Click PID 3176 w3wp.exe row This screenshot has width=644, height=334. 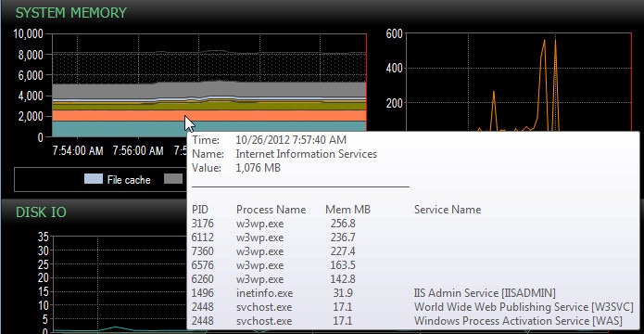click(x=273, y=224)
